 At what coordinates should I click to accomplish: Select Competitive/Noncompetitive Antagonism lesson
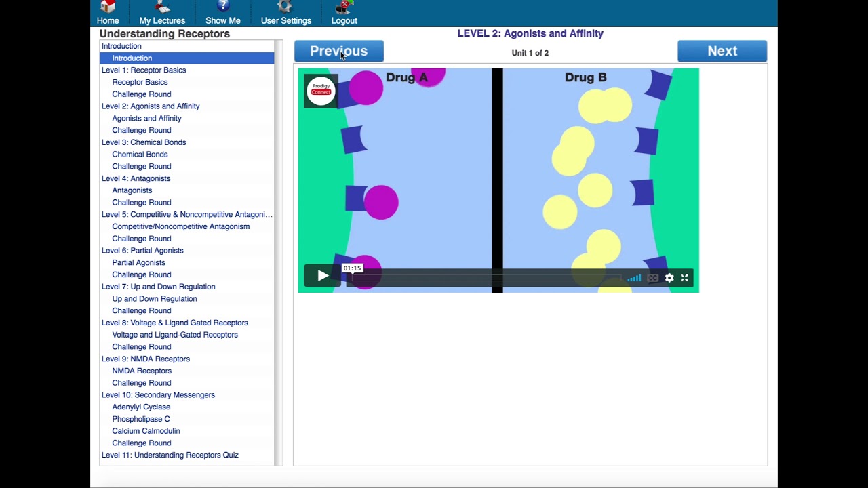pos(180,226)
